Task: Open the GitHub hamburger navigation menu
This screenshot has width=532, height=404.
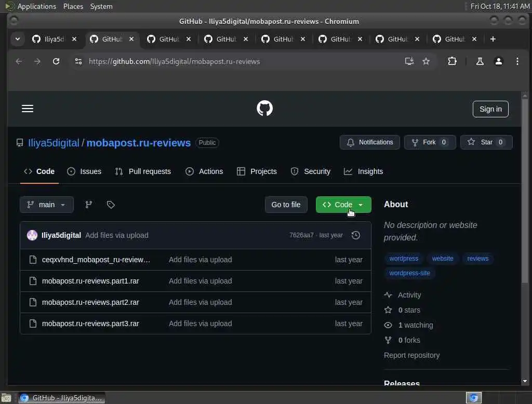Action: [x=28, y=109]
